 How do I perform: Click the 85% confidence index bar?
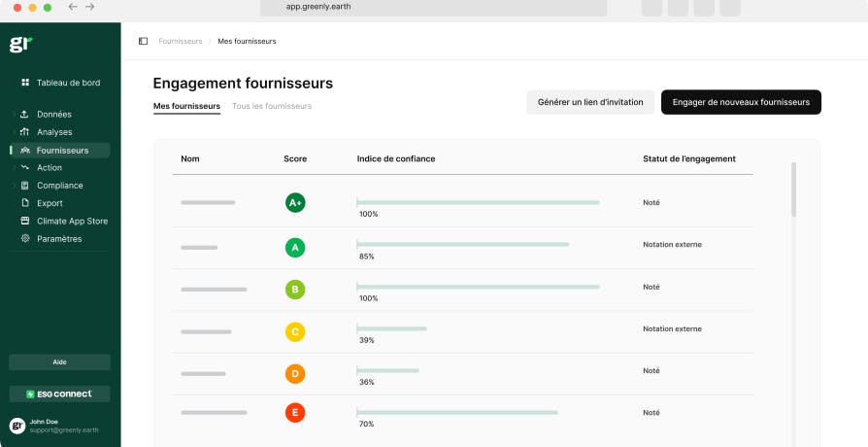(x=463, y=245)
